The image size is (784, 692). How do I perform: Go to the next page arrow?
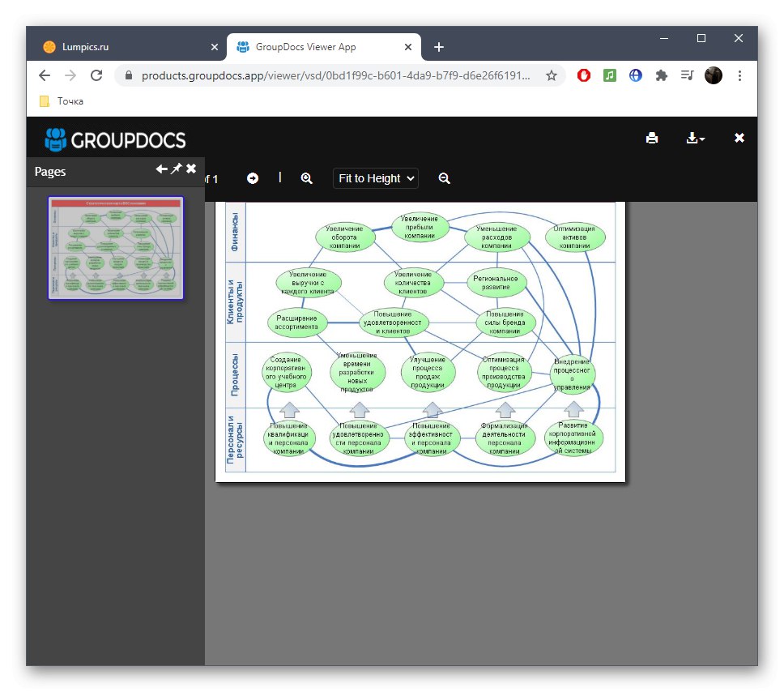point(253,178)
